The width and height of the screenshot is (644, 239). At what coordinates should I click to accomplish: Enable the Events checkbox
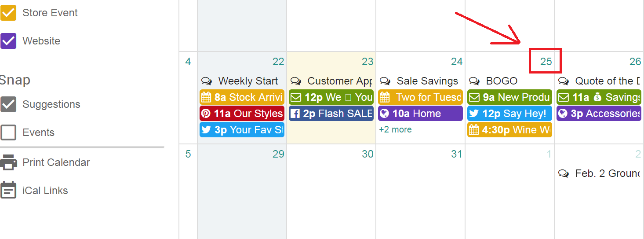[x=8, y=132]
